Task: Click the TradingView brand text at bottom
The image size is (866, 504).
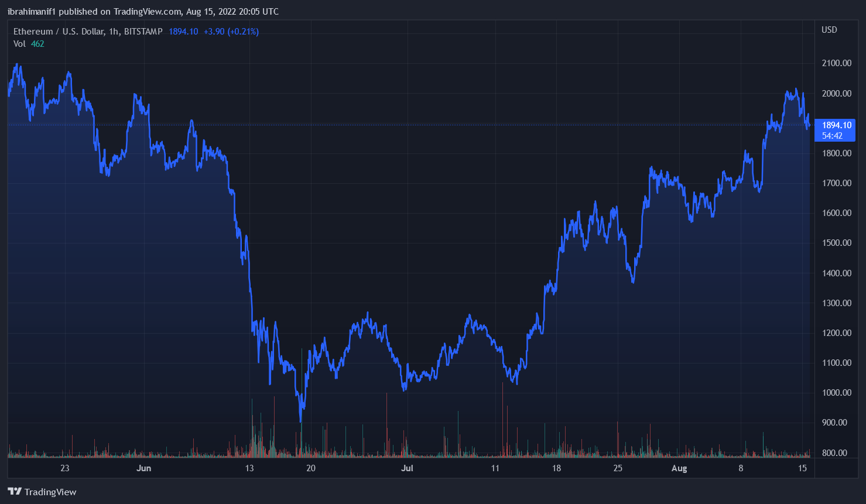Action: (50, 492)
